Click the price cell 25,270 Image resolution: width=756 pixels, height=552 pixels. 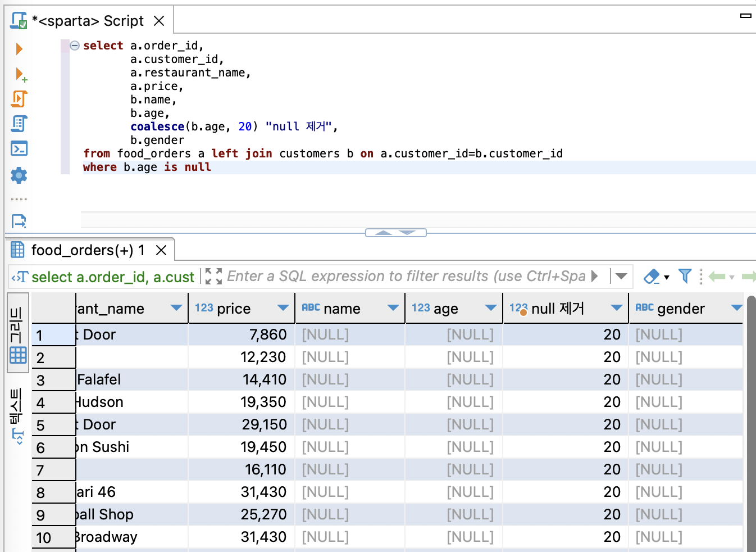click(x=242, y=514)
